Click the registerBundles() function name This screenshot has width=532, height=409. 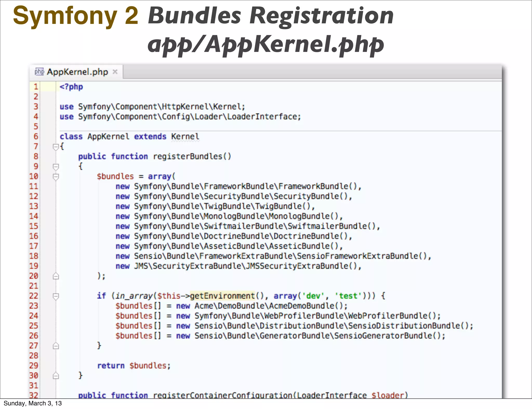[192, 156]
